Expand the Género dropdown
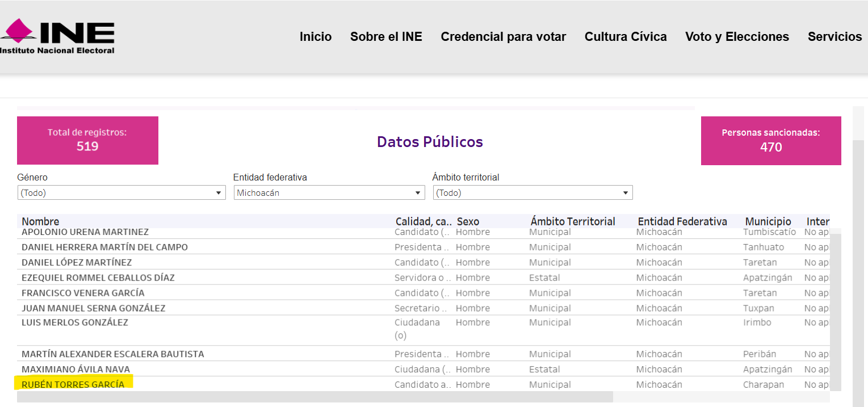Image resolution: width=868 pixels, height=407 pixels. [121, 193]
